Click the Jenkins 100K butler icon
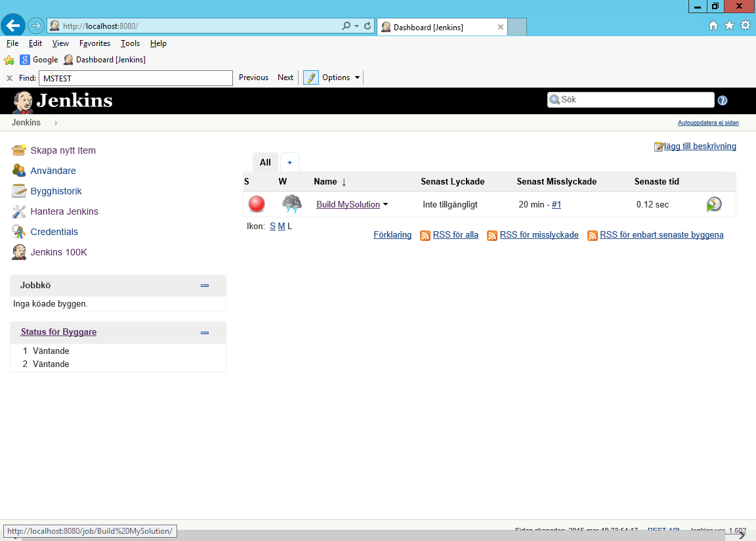Viewport: 756px width, 541px height. click(19, 252)
